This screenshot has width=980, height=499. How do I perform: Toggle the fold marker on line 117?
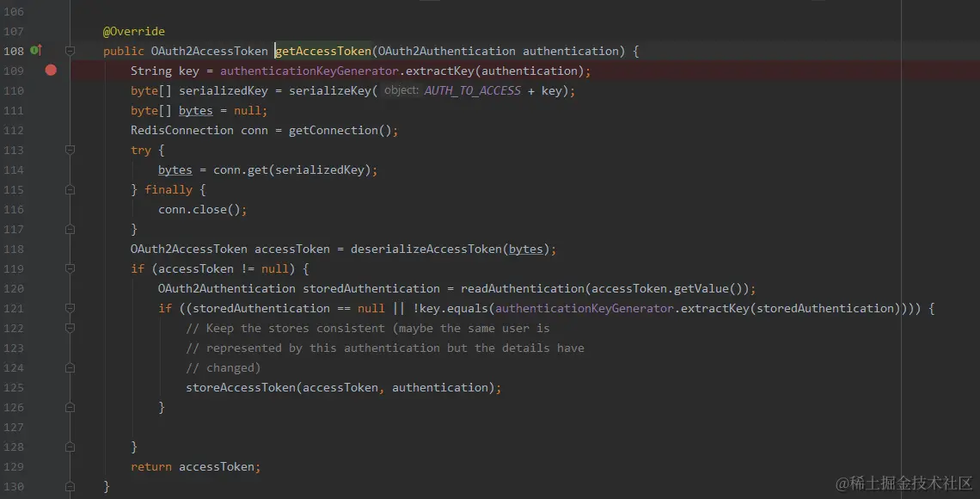[x=70, y=230]
